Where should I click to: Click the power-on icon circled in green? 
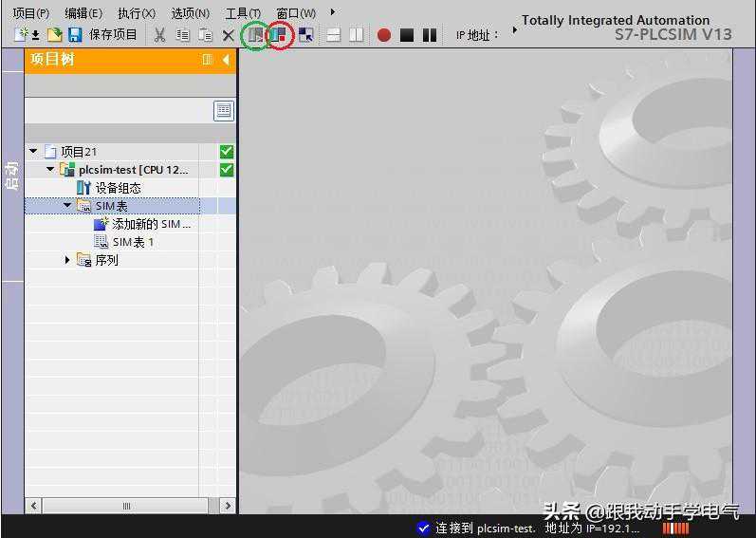[x=255, y=35]
